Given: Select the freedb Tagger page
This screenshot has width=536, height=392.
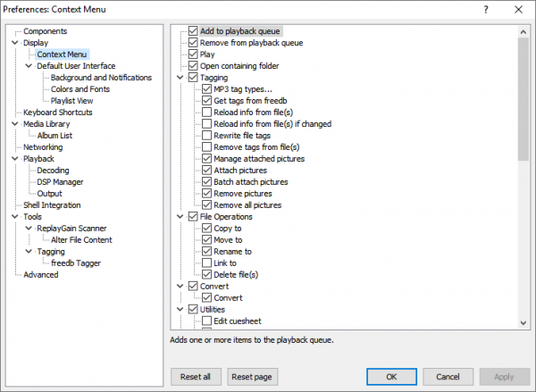Looking at the screenshot, I should [x=76, y=263].
